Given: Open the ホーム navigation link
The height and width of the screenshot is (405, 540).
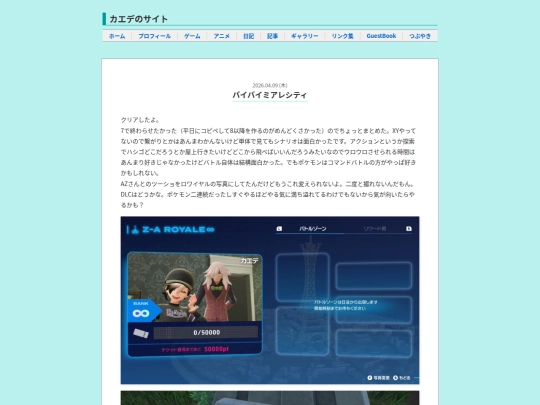Looking at the screenshot, I should (x=117, y=36).
